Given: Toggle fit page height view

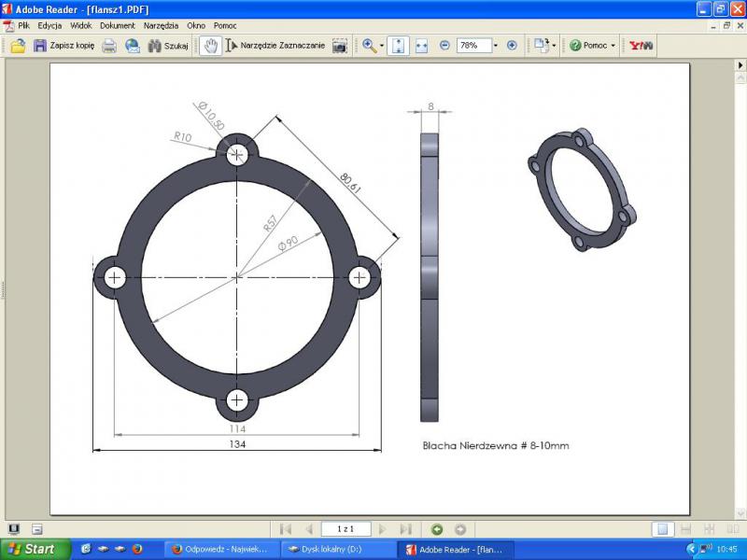Looking at the screenshot, I should pyautogui.click(x=399, y=46).
